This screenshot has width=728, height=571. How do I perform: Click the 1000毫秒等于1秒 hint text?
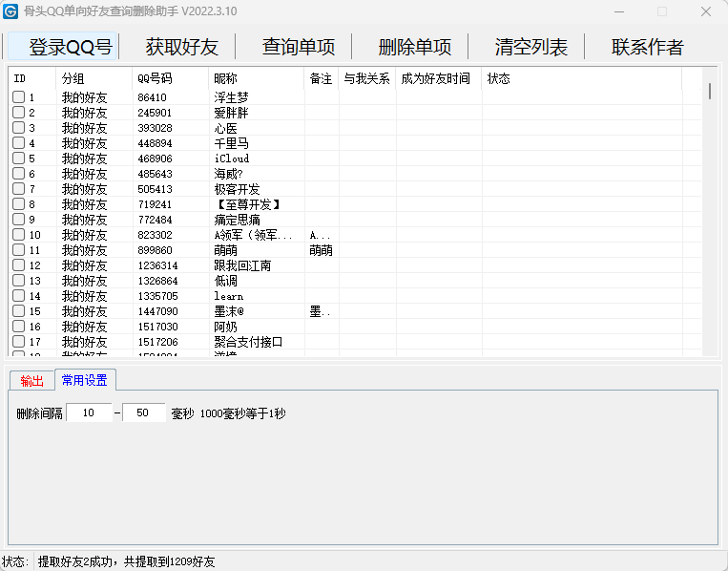tap(242, 413)
